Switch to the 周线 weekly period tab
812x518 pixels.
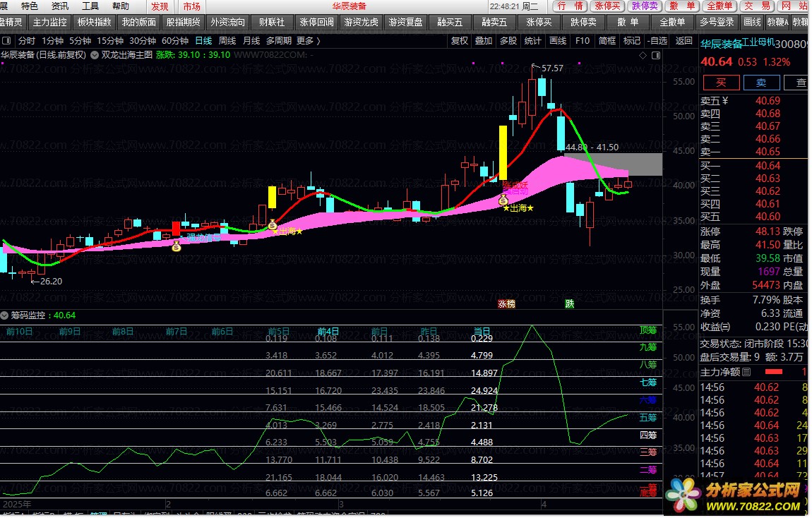pos(227,41)
